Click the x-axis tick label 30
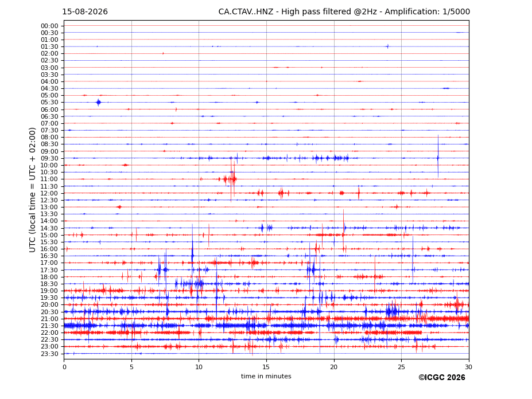 [468, 367]
